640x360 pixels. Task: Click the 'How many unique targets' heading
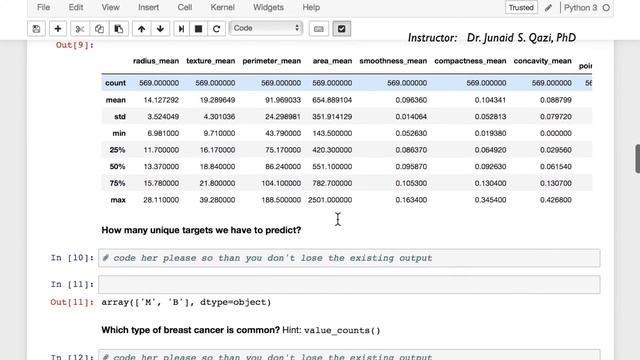click(201, 230)
